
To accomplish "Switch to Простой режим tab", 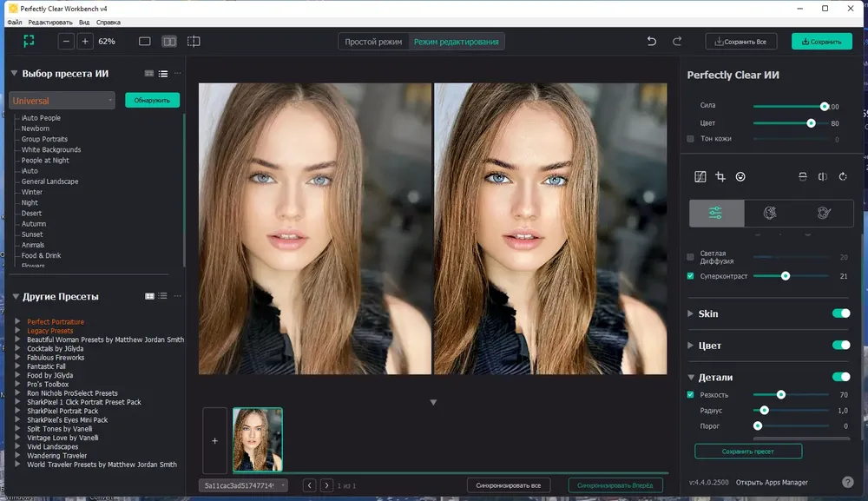I will [x=373, y=42].
